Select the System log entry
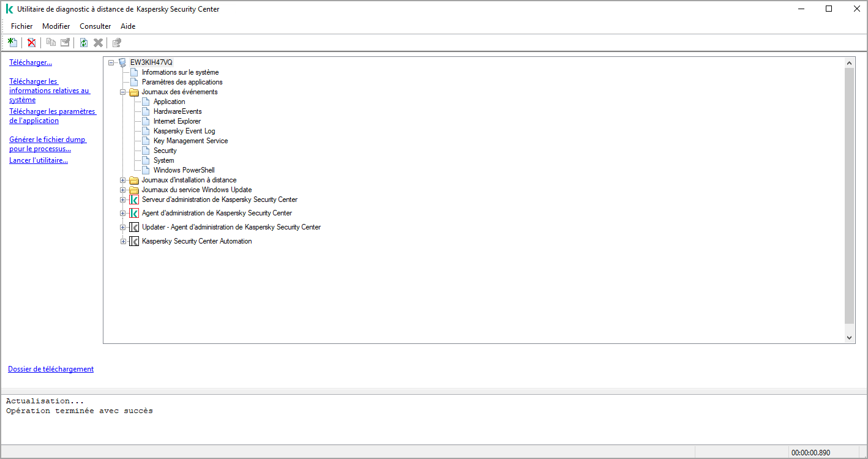 [x=164, y=160]
